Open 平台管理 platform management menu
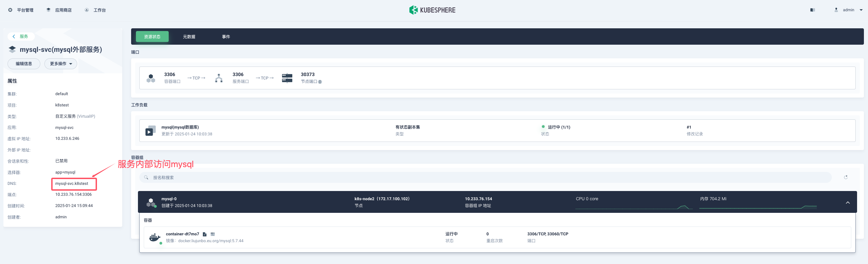The image size is (868, 264). 21,10
